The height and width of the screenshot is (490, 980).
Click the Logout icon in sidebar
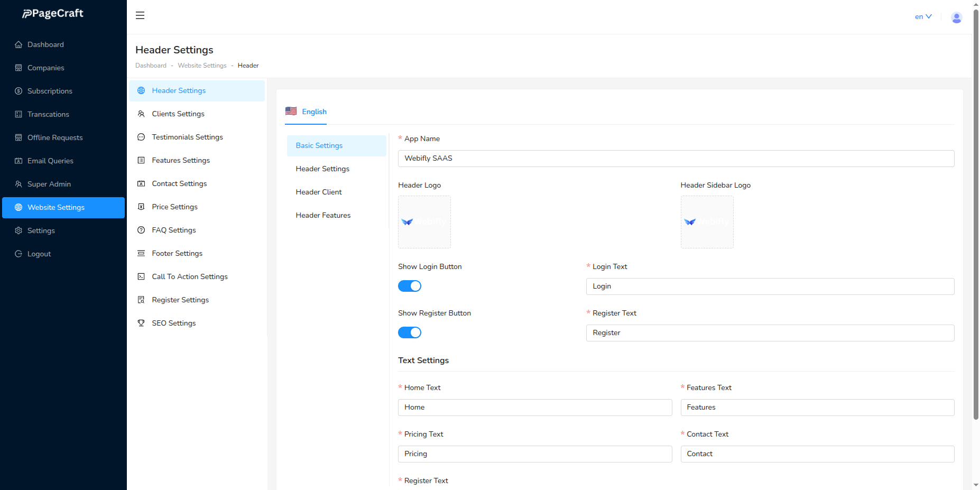(x=19, y=254)
